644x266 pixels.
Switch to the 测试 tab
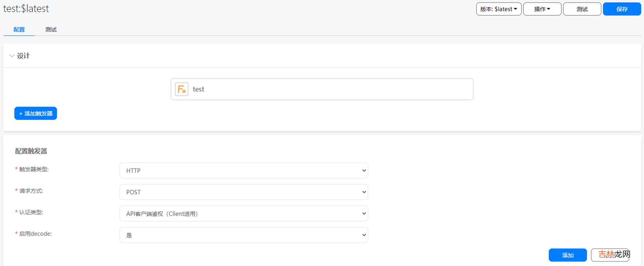(51, 30)
